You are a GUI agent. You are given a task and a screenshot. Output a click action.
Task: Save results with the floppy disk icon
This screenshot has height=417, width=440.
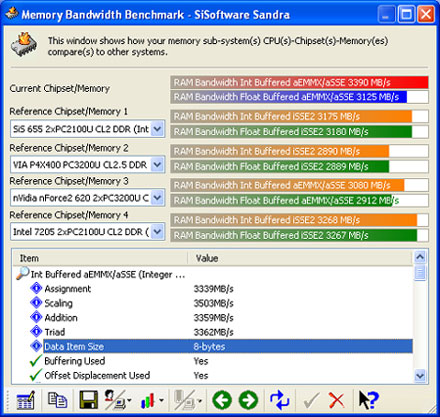point(88,400)
